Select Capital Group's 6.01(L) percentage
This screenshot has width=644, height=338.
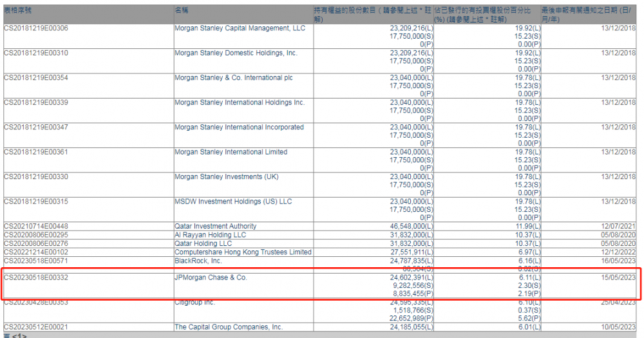530,327
